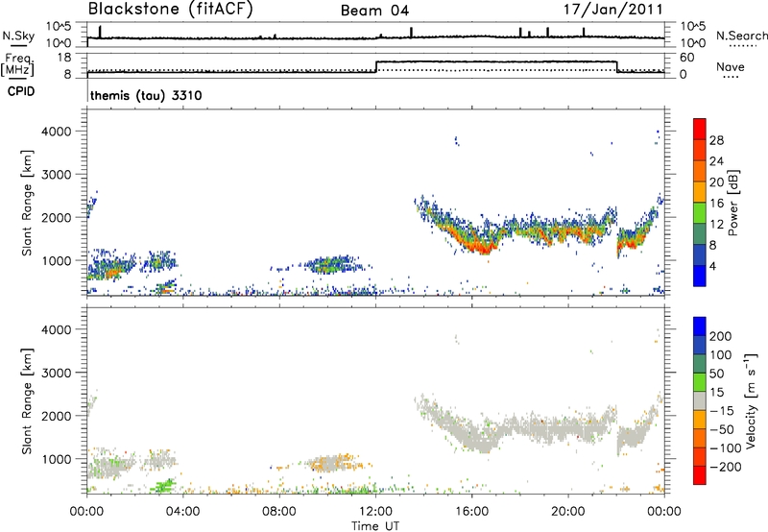768x532 pixels.
Task: Click the "CPID" row label
Action: click(x=21, y=91)
